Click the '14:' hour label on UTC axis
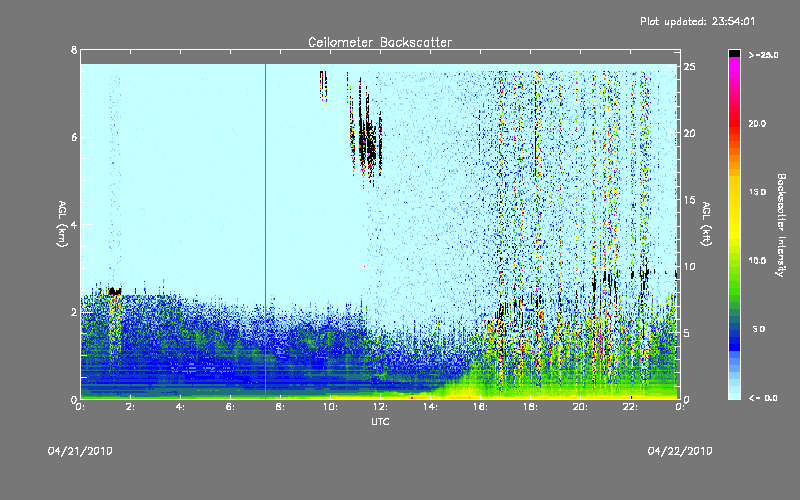This screenshot has width=800, height=500. (430, 407)
